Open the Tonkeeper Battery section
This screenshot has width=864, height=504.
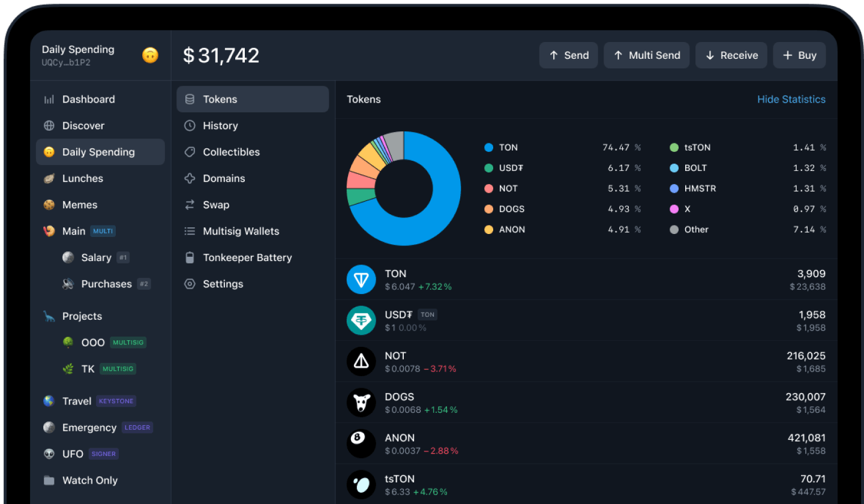pyautogui.click(x=247, y=257)
